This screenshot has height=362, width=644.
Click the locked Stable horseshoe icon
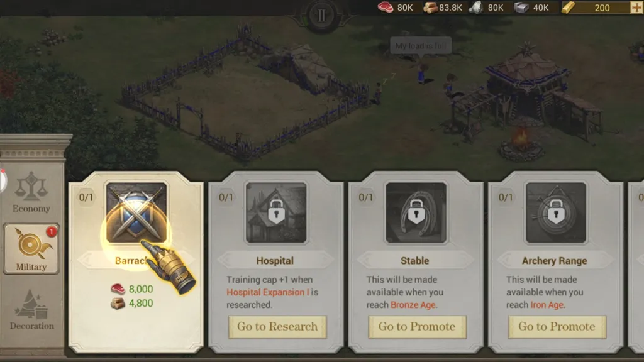(x=416, y=212)
